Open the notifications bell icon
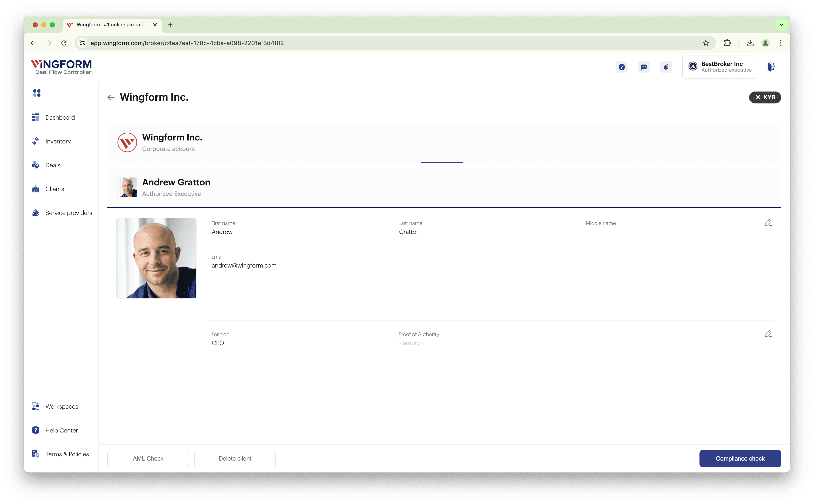Image resolution: width=814 pixels, height=504 pixels. (x=665, y=67)
